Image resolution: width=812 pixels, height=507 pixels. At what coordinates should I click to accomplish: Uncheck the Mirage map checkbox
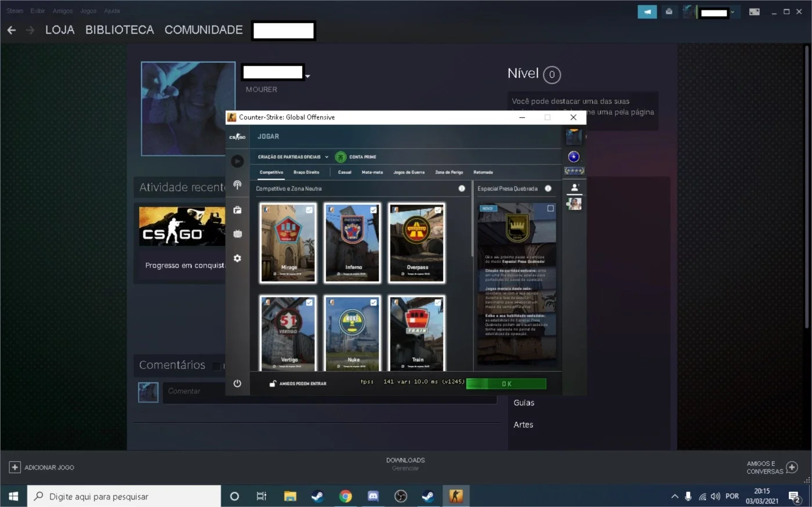point(309,210)
